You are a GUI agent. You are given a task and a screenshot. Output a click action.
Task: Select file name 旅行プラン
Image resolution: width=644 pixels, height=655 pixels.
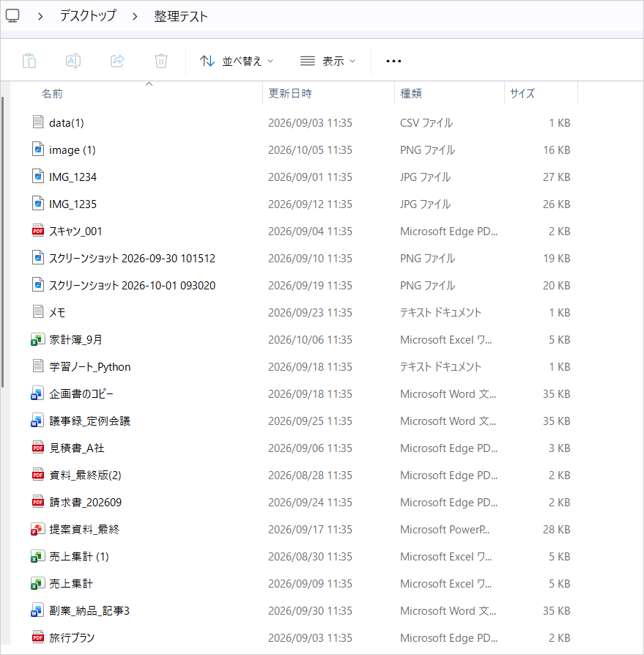[72, 638]
